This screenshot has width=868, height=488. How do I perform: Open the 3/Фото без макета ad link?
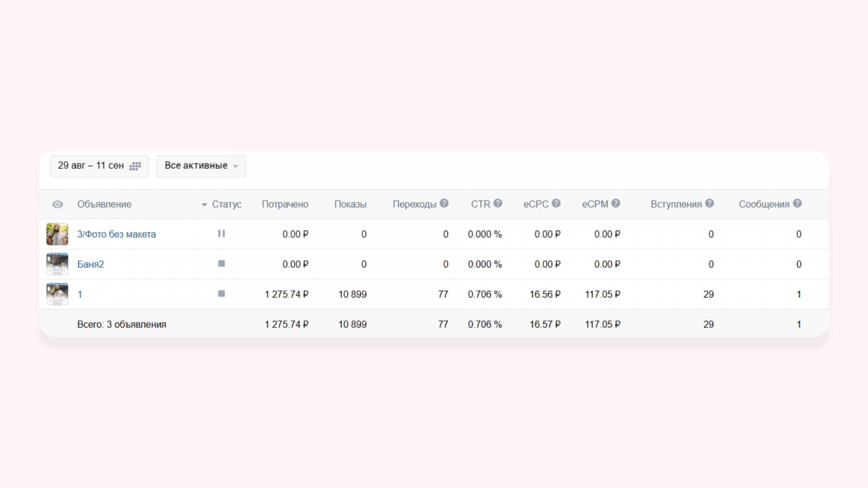117,234
